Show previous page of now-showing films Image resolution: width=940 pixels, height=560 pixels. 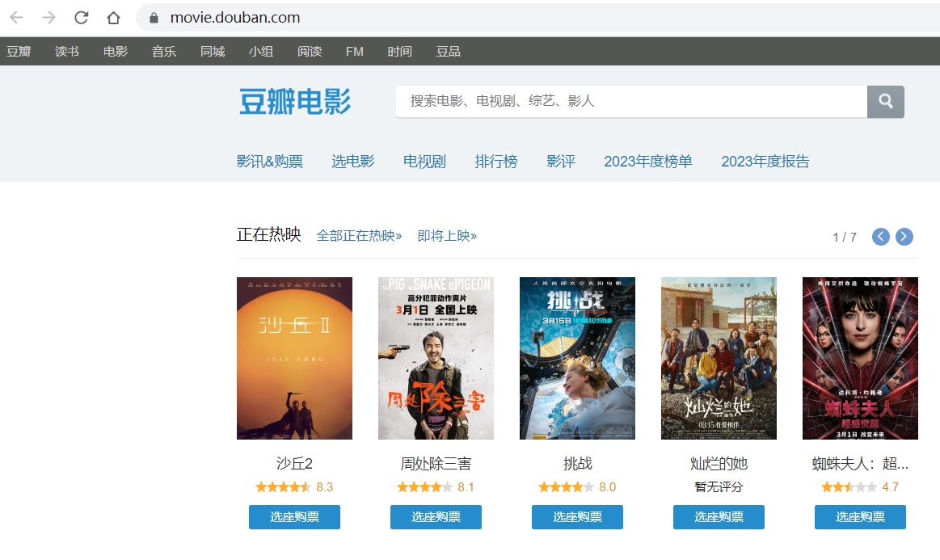click(881, 237)
